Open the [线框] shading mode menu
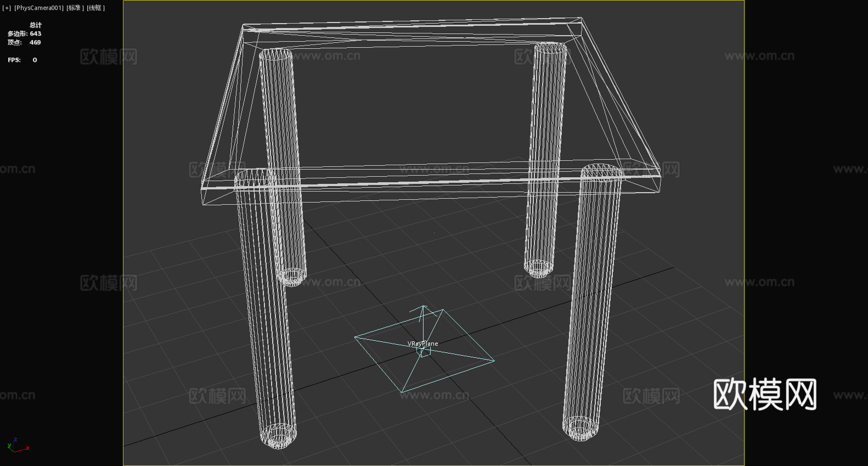Viewport: 868px width, 466px height. pyautogui.click(x=96, y=8)
